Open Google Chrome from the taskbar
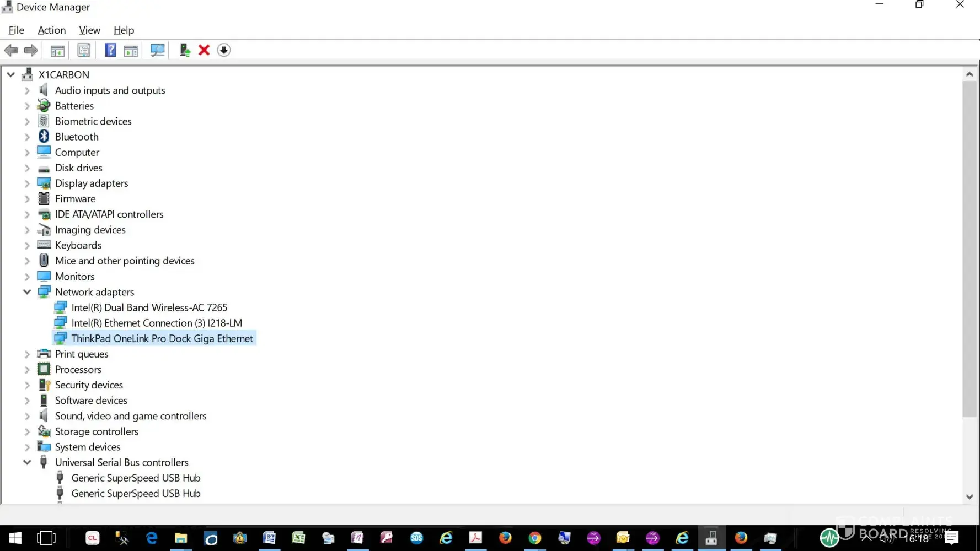The width and height of the screenshot is (980, 551). point(534,538)
